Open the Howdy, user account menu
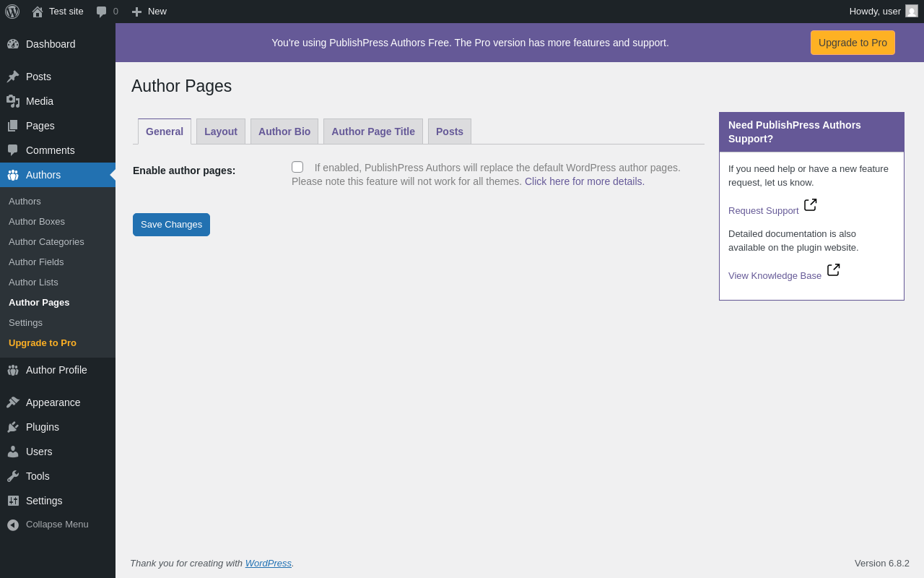Screen dimensions: 924x578 click(x=884, y=12)
